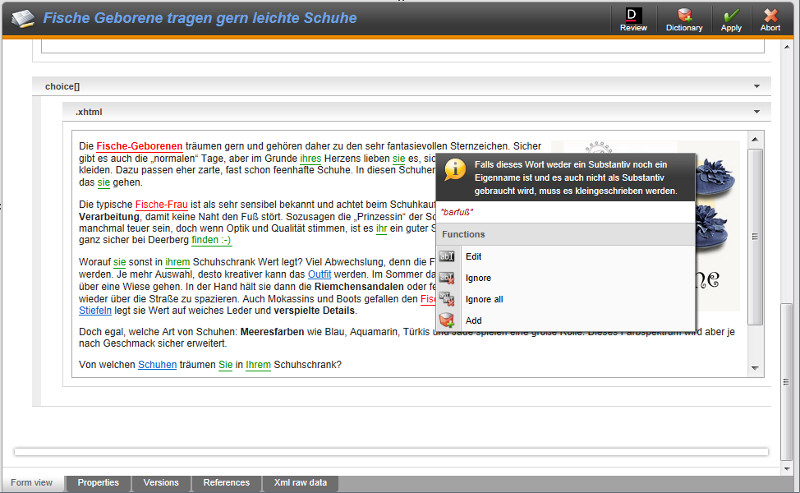Switch to the Properties tab
Screen dimensions: 800x493
pyautogui.click(x=98, y=483)
